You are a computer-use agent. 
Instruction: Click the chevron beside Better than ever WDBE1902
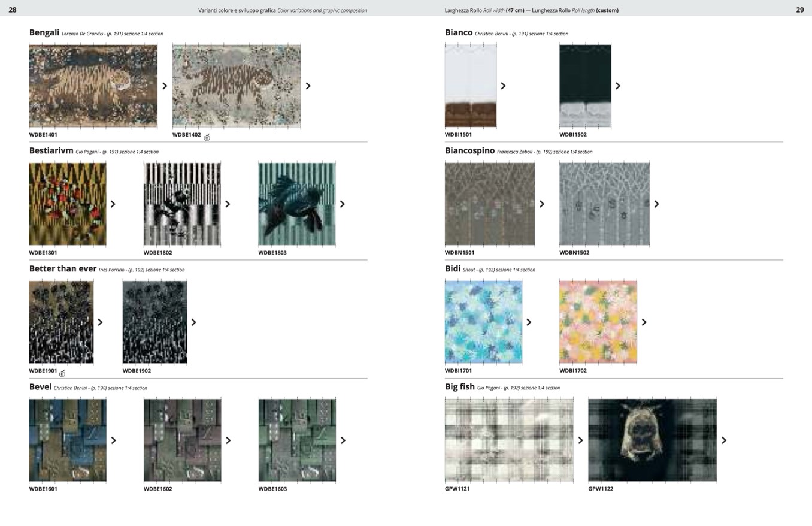click(x=193, y=322)
